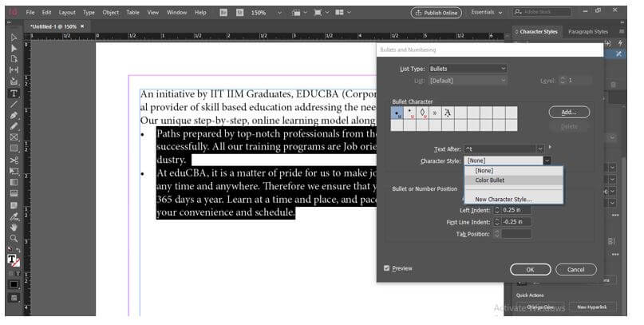644x325 pixels.
Task: Click the Publish Online button
Action: point(437,13)
